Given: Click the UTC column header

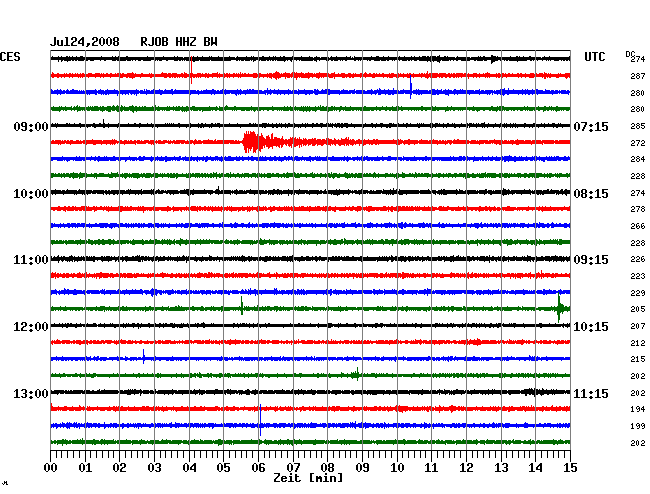Looking at the screenshot, I should [x=594, y=57].
